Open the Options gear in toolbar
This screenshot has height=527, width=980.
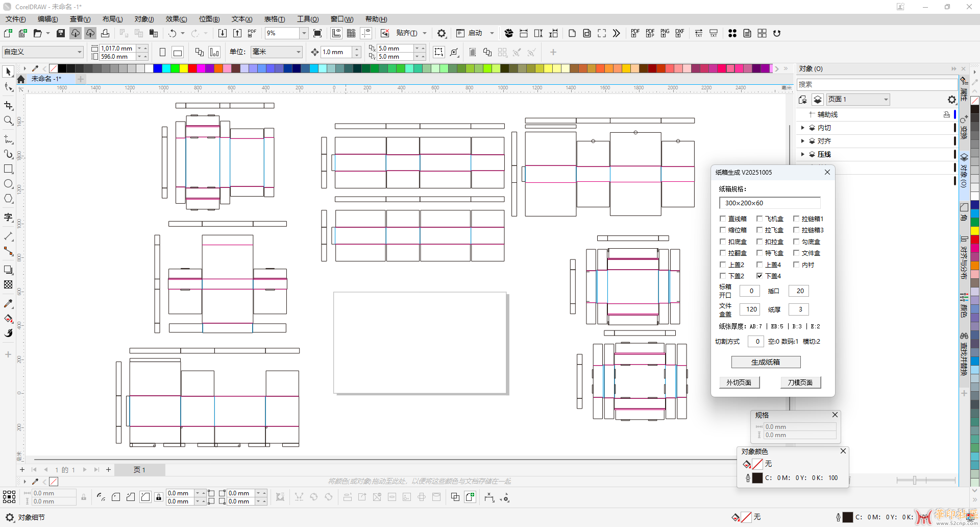pos(442,33)
